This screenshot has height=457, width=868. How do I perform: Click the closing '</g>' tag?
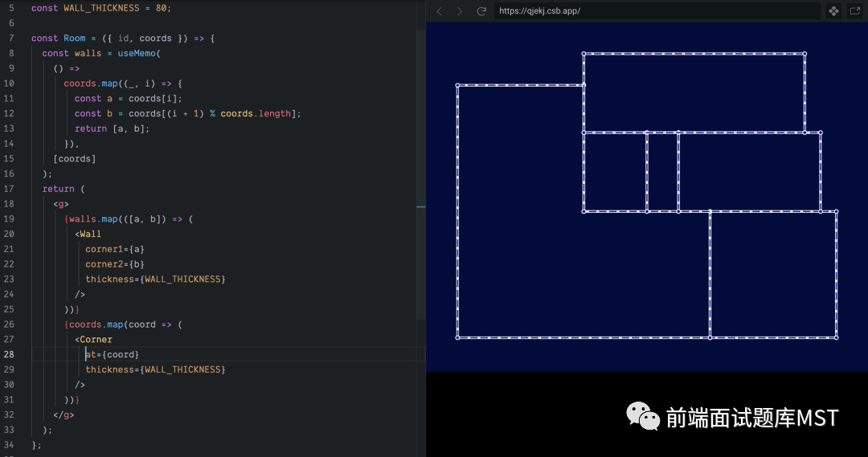coord(63,414)
